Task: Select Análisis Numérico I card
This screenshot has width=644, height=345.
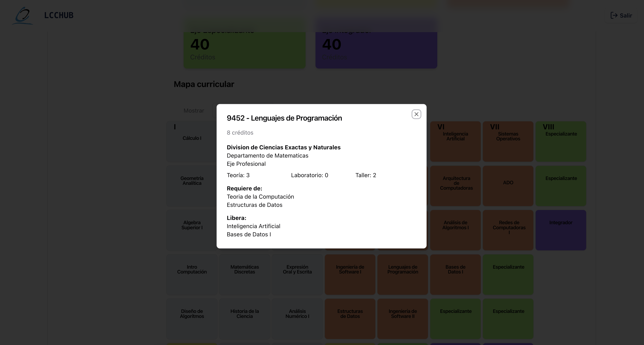Action: 297,319
